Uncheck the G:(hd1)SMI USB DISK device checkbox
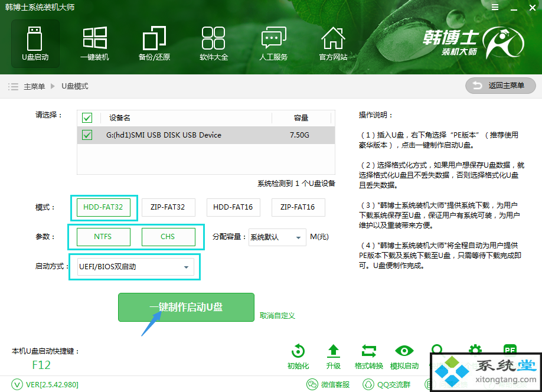This screenshot has width=542, height=392. pyautogui.click(x=87, y=135)
